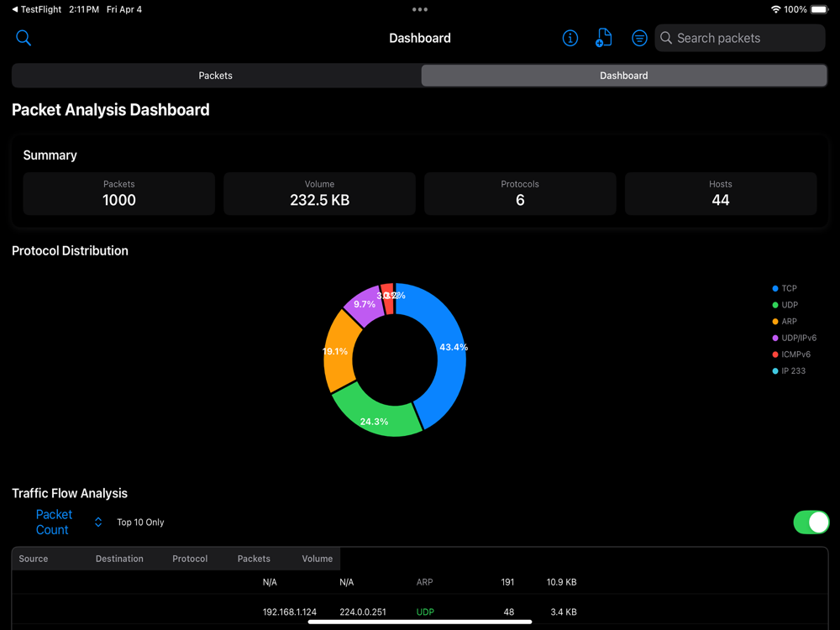The image size is (840, 630).
Task: Click the 191 packets value
Action: 508,582
